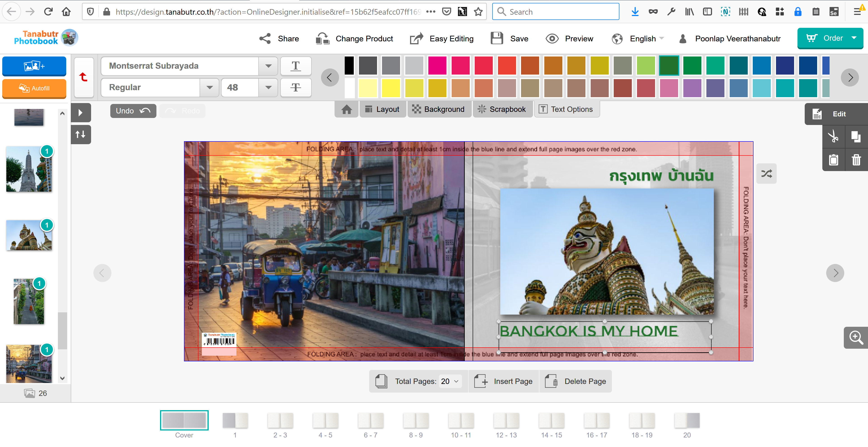Open the font size 48 dropdown
The width and height of the screenshot is (868, 447).
tap(268, 88)
